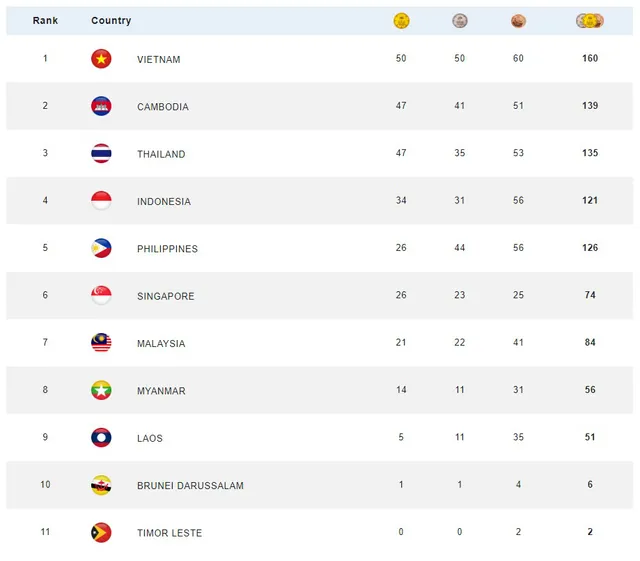Click the bronze medal column icon

[x=518, y=20]
